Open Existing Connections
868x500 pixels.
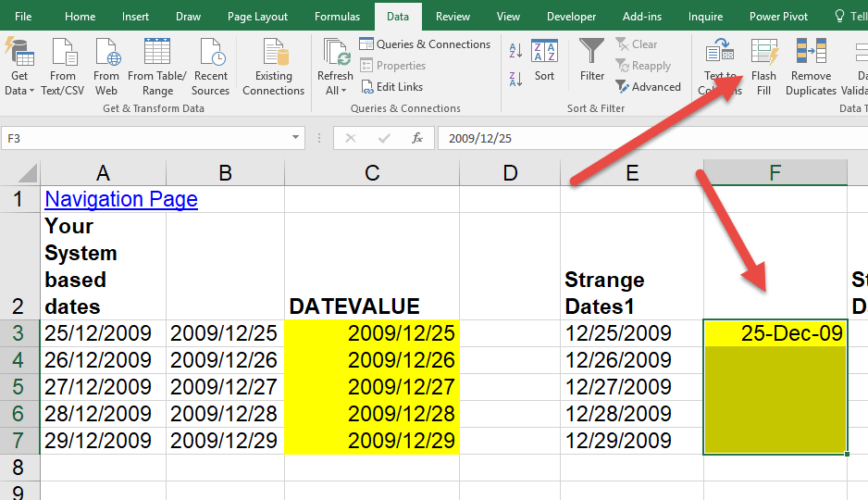274,67
